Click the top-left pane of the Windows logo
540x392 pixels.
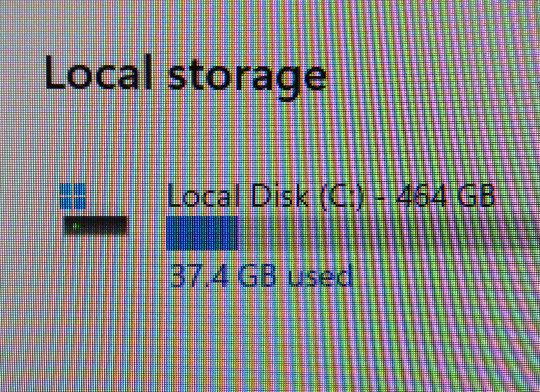[x=65, y=189]
